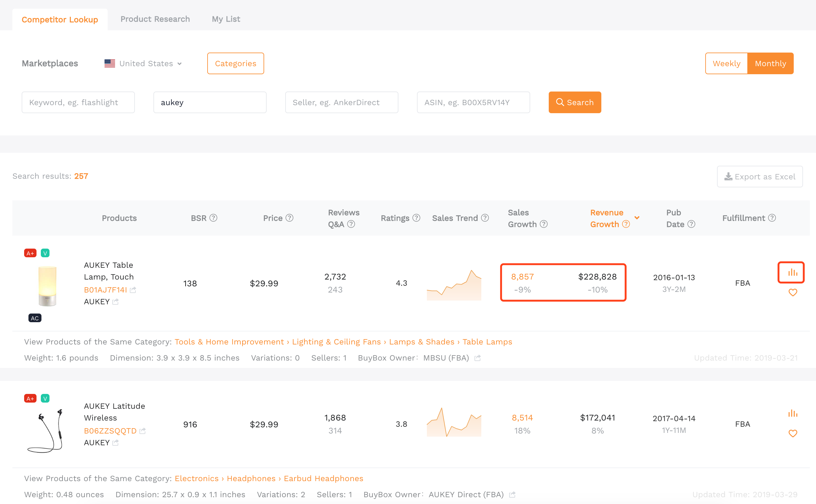Open bar chart icon for AUKEY Latitude Wireless
This screenshot has height=504, width=816.
(x=792, y=413)
